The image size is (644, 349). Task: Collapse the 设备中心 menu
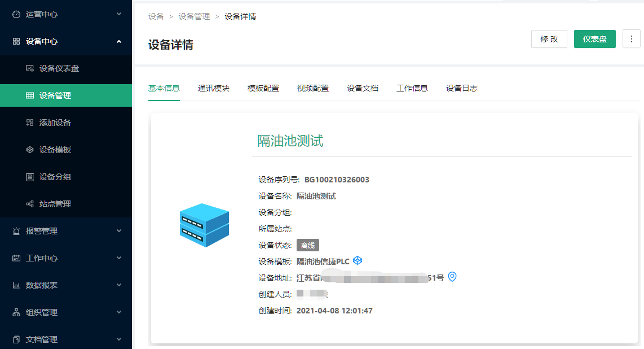[x=65, y=41]
